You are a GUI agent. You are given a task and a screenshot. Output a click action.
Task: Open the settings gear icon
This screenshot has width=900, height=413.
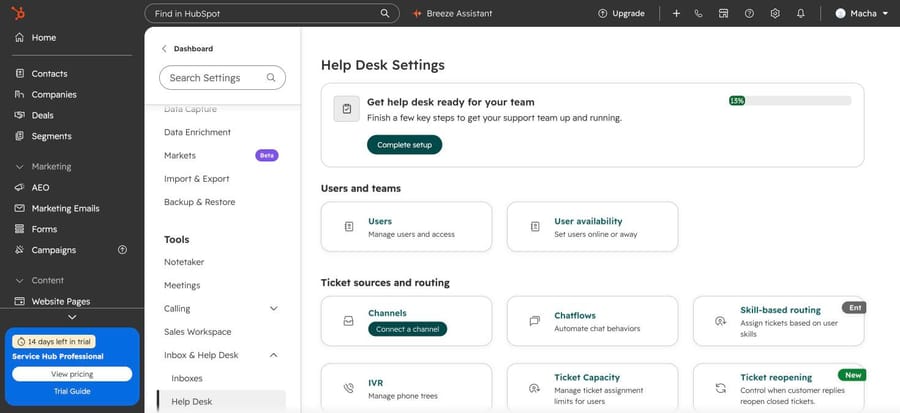coord(775,13)
